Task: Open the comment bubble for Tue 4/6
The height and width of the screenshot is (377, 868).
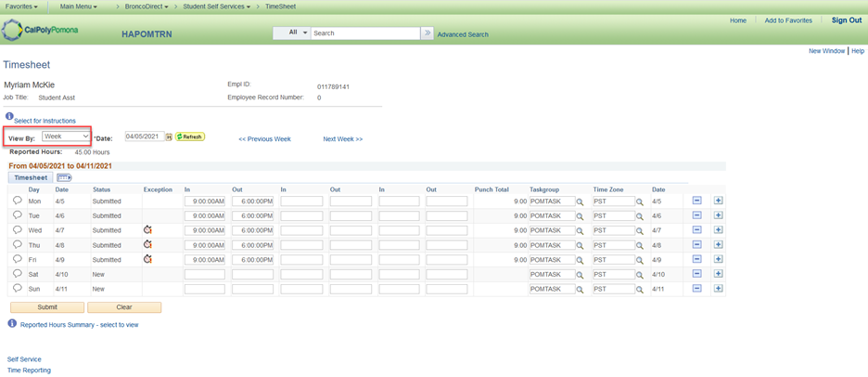Action: pos(18,214)
